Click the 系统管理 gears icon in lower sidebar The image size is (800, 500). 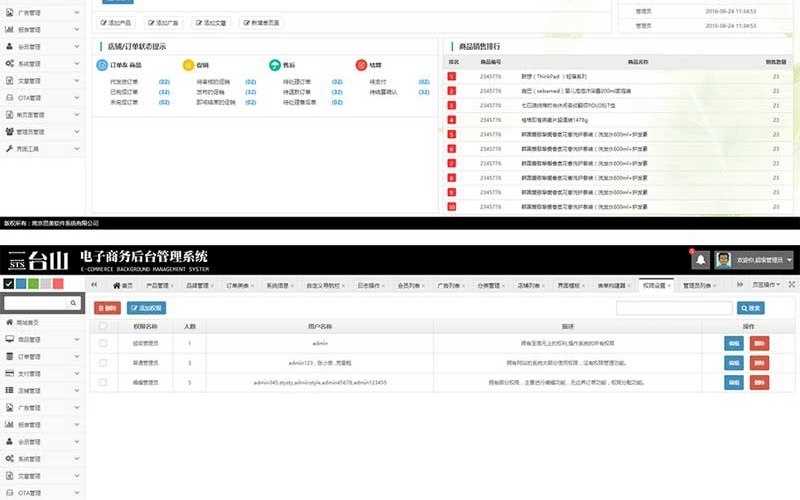(9, 459)
